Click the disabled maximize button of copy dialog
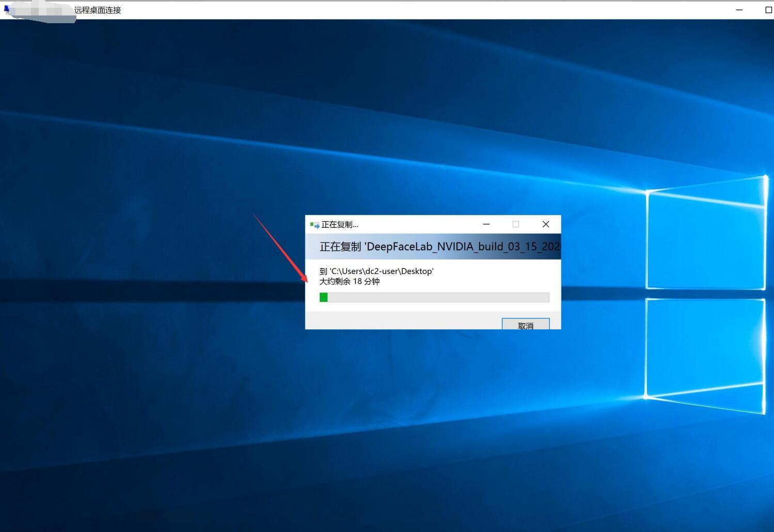The width and height of the screenshot is (774, 532). pyautogui.click(x=515, y=224)
